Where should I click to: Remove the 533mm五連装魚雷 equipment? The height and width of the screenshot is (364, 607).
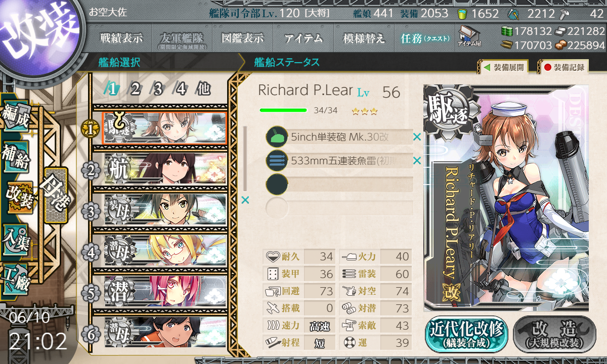tap(417, 161)
